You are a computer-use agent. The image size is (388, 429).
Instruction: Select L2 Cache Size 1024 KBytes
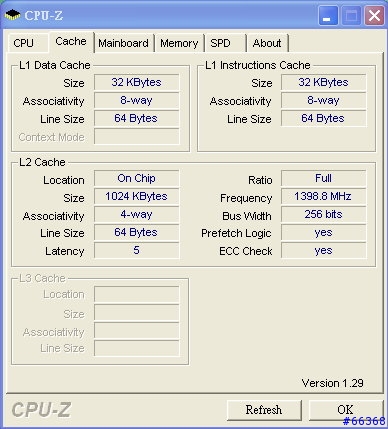click(137, 196)
